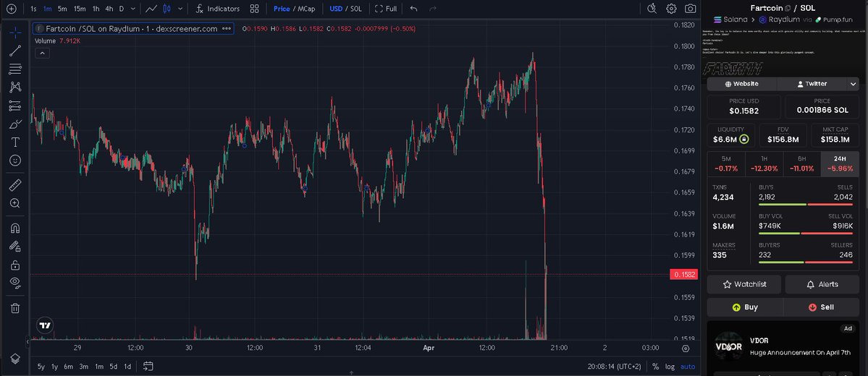Collapse the indicator legend chevron
868x376 pixels.
(x=43, y=53)
